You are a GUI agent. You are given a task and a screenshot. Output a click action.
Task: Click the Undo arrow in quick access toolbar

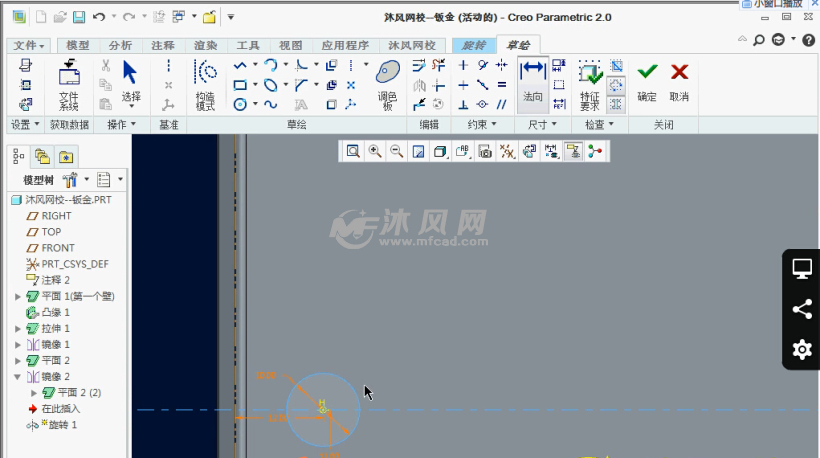[99, 17]
